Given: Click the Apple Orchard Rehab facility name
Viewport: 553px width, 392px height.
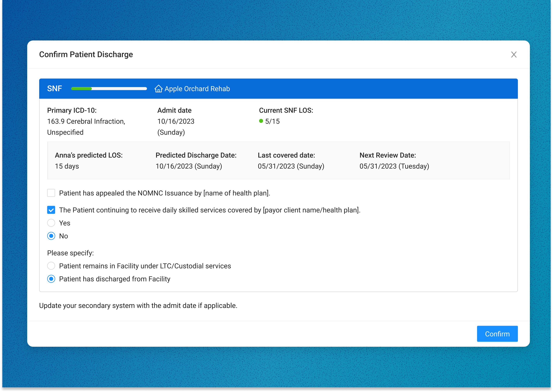Looking at the screenshot, I should (x=197, y=89).
